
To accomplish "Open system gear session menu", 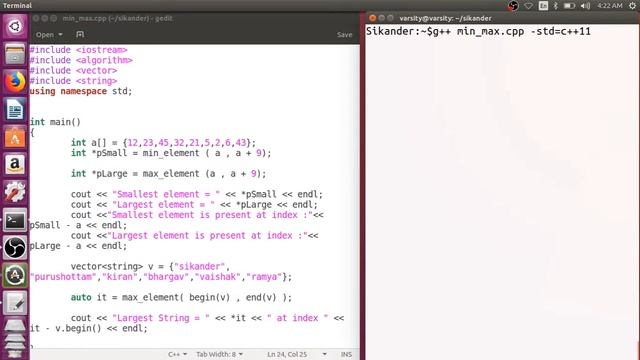I will coord(632,6).
